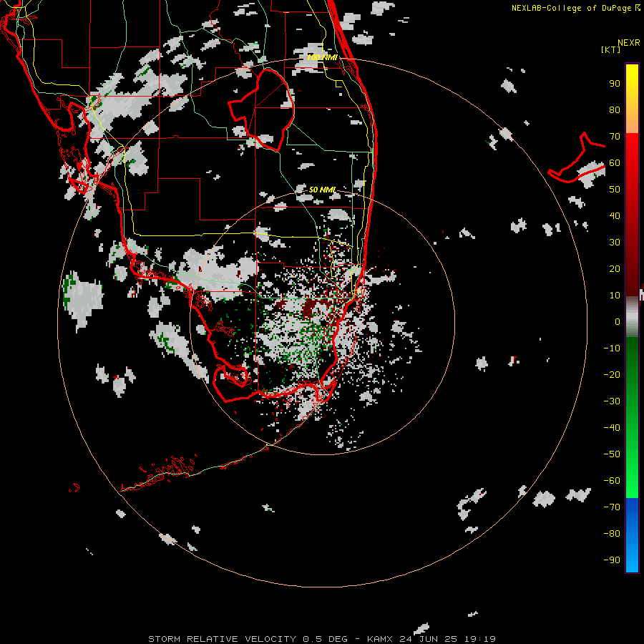Viewport: 644px width, 644px height.
Task: Click the 50 NMI range ring label
Action: pyautogui.click(x=322, y=190)
